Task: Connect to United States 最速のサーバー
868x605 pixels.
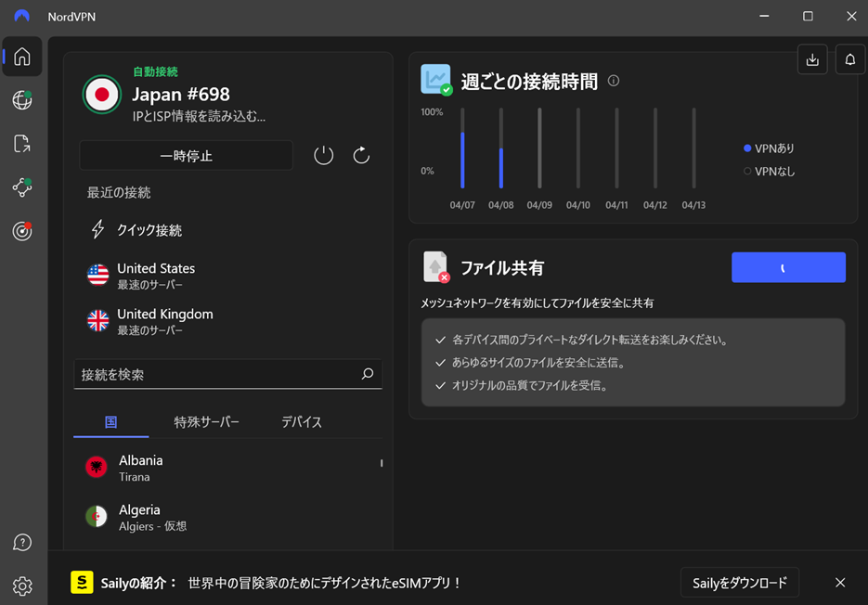Action: (x=227, y=275)
